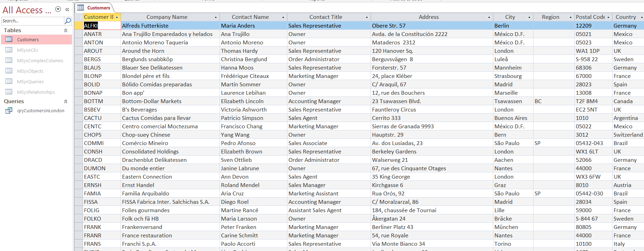Open Customer ID column filter dropdown
This screenshot has width=644, height=251.
117,17
